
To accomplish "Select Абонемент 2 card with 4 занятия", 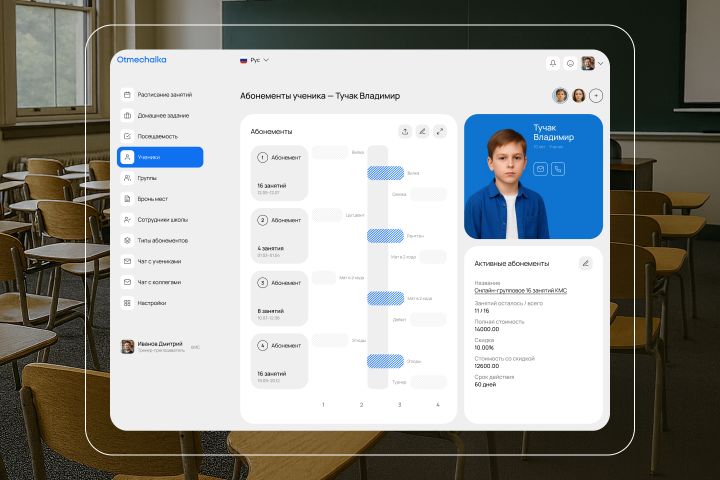I will click(x=279, y=236).
